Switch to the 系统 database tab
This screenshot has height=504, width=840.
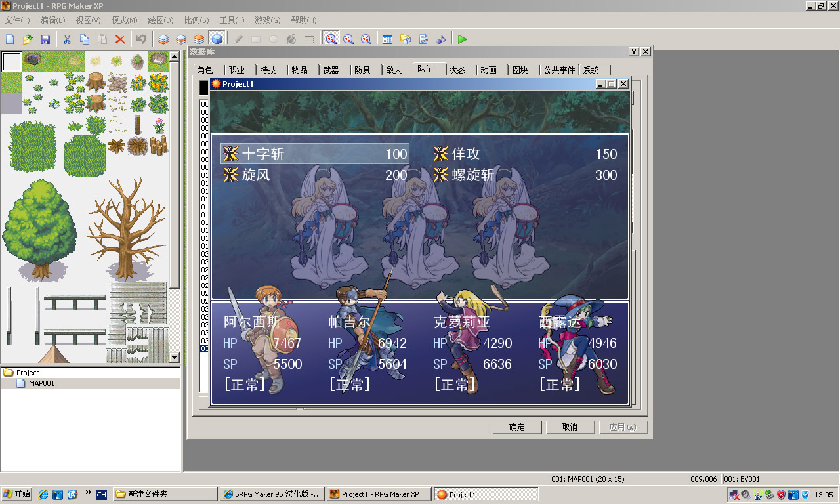pos(593,70)
